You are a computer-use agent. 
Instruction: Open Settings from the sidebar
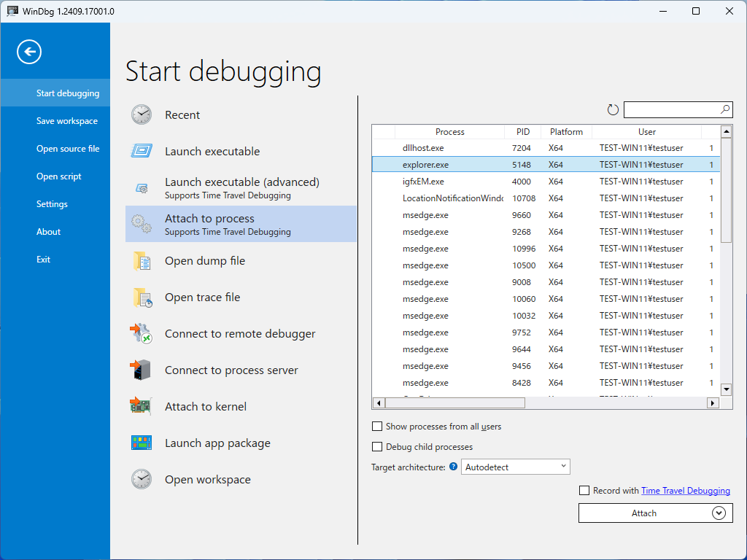click(55, 204)
